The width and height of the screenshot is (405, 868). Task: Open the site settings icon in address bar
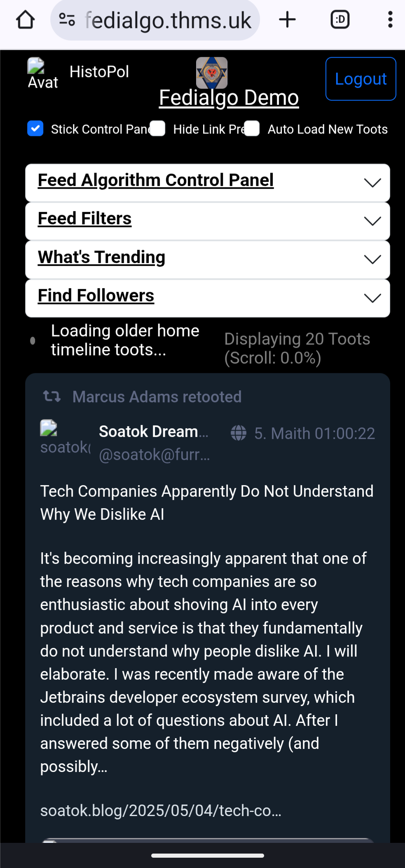(x=67, y=20)
